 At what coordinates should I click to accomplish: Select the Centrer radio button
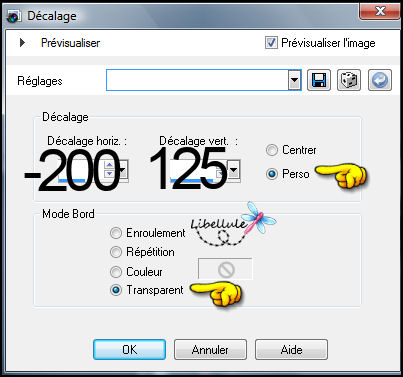pyautogui.click(x=272, y=150)
